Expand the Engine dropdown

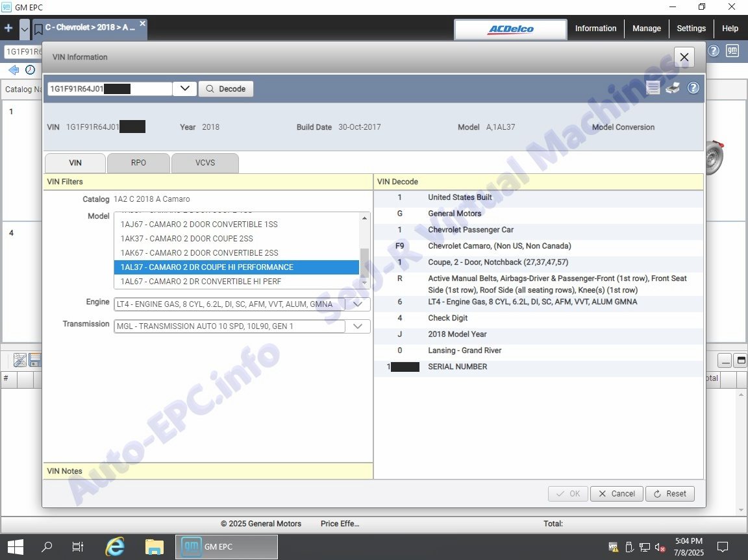pos(358,304)
